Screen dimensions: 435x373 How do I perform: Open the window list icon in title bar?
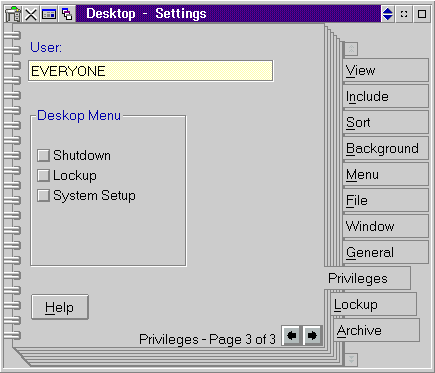[49, 14]
